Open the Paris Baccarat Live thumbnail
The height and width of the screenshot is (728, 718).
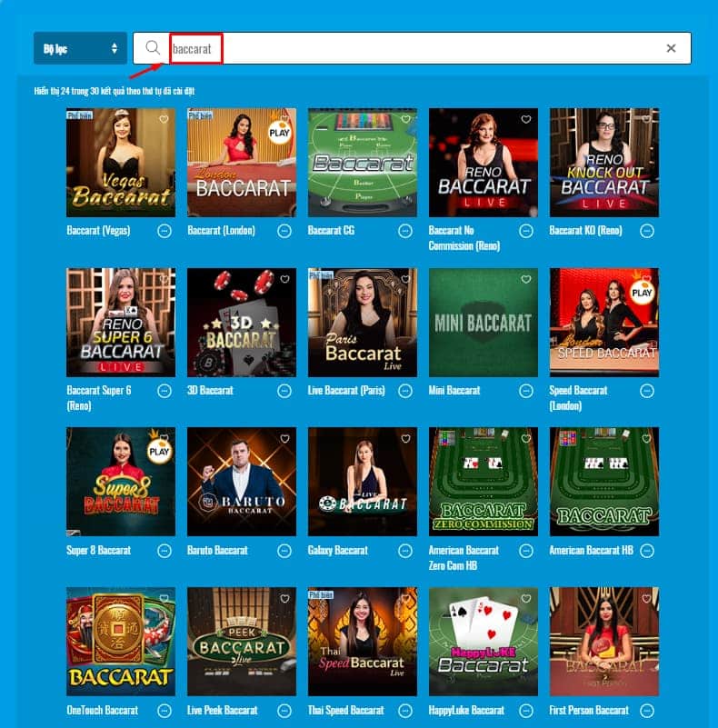coord(363,323)
